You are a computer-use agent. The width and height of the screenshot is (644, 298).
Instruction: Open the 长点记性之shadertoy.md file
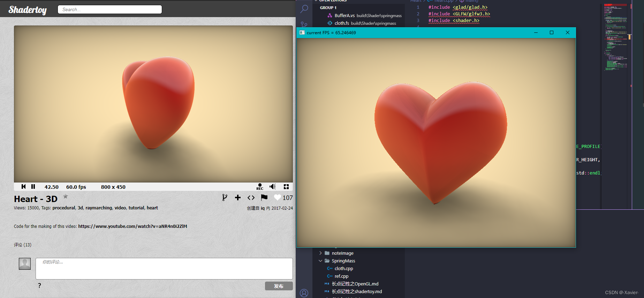[x=357, y=291]
